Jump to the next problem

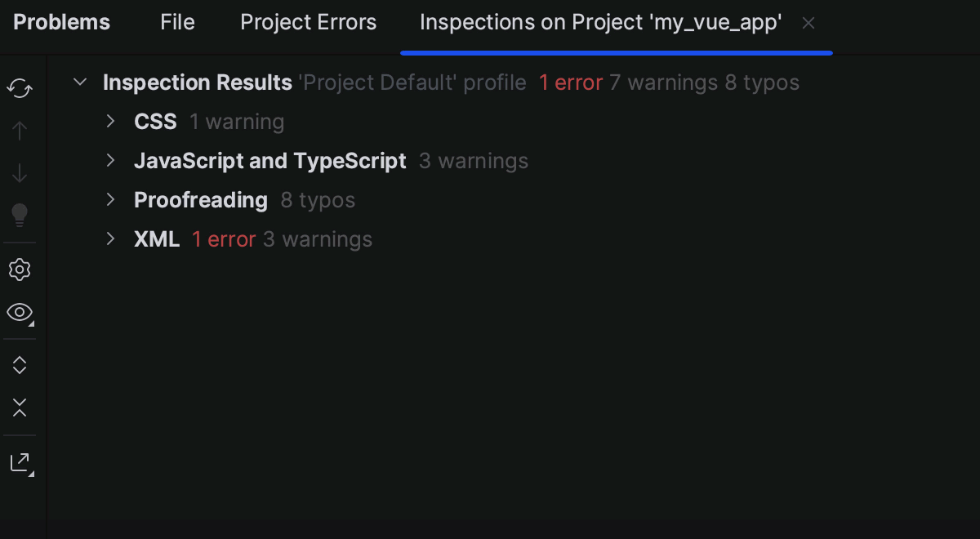[20, 172]
